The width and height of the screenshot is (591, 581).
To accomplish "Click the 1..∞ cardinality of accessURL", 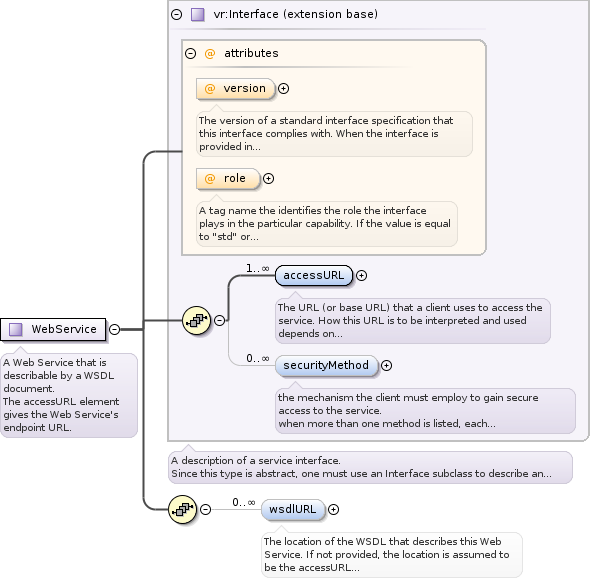I will (258, 268).
